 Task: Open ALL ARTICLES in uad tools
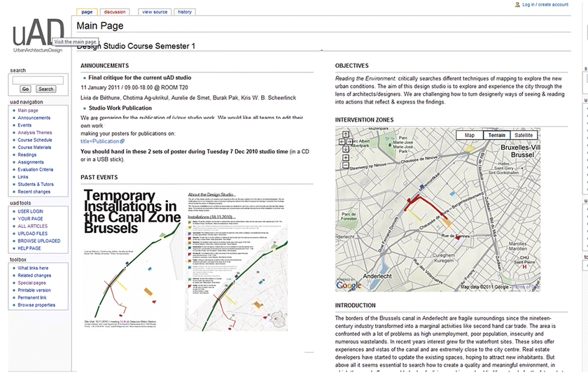pos(33,227)
